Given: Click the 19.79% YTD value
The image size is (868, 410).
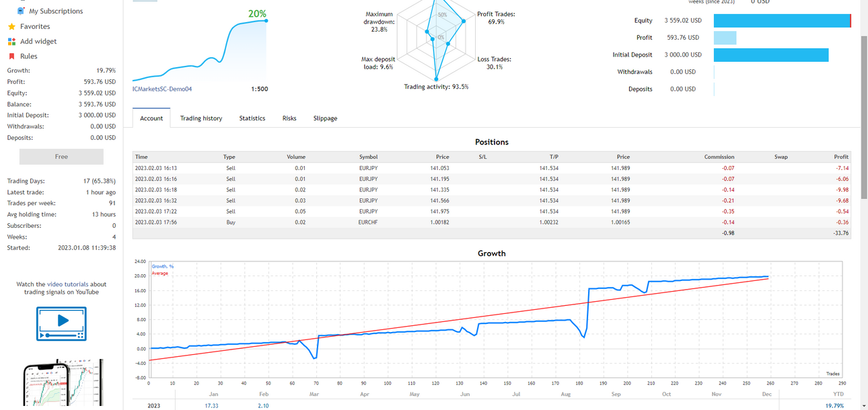Looking at the screenshot, I should [x=834, y=406].
